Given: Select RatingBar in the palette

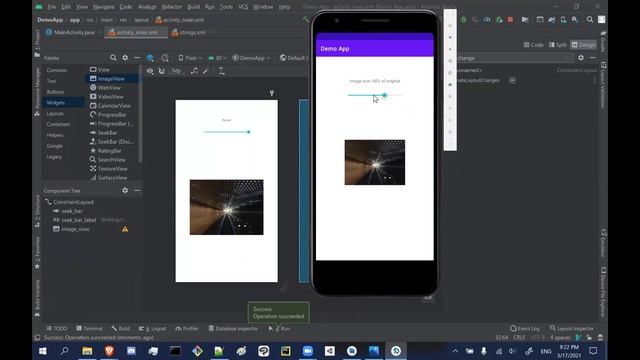Looking at the screenshot, I should click(x=109, y=151).
